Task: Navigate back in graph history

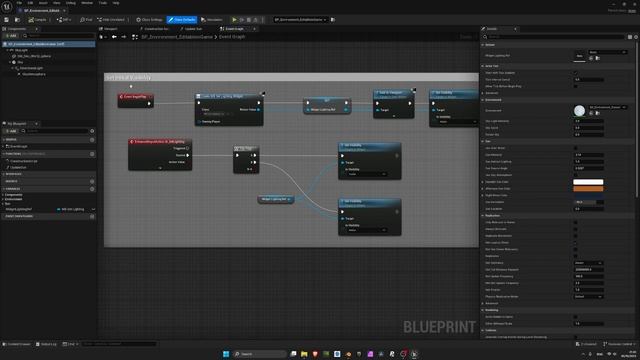Action: click(114, 37)
